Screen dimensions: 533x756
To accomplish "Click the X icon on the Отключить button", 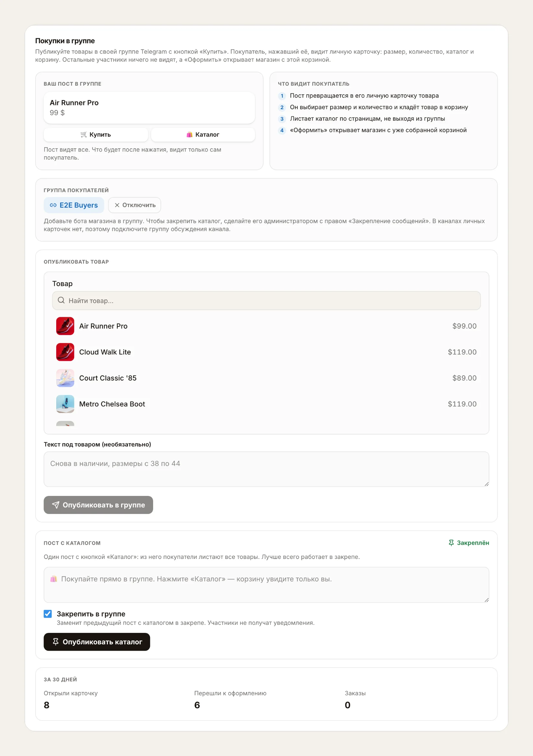I will coord(117,205).
